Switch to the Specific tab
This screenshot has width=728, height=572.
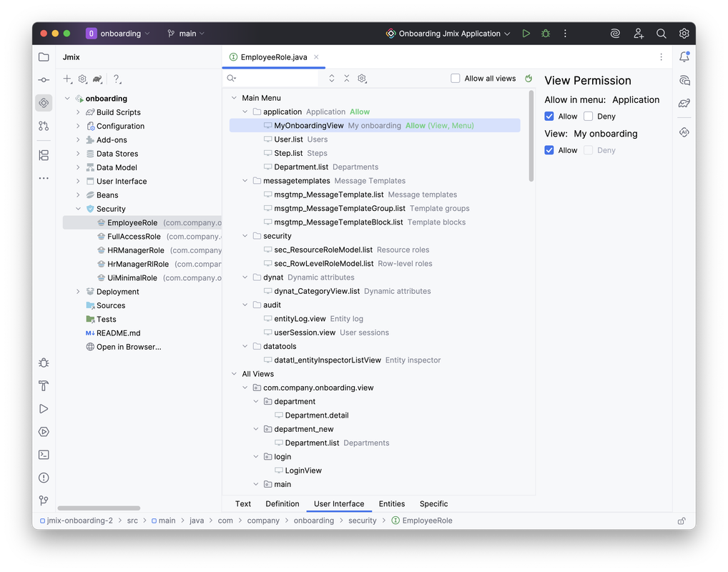pyautogui.click(x=433, y=504)
